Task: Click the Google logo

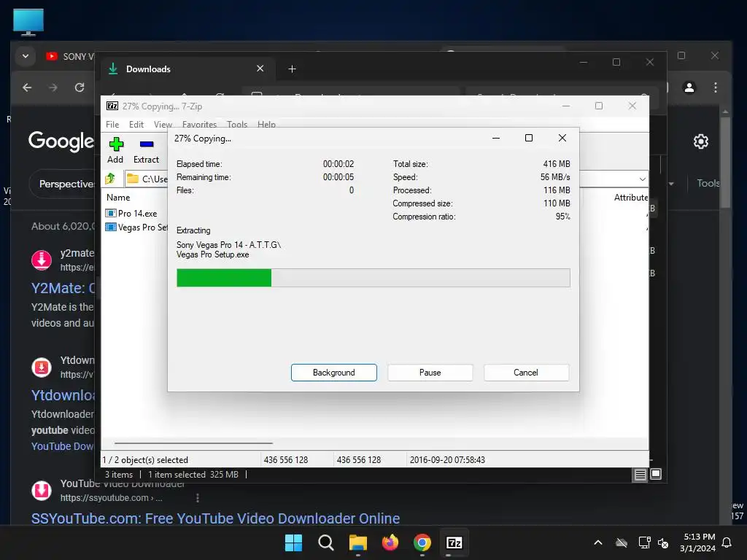Action: (61, 141)
